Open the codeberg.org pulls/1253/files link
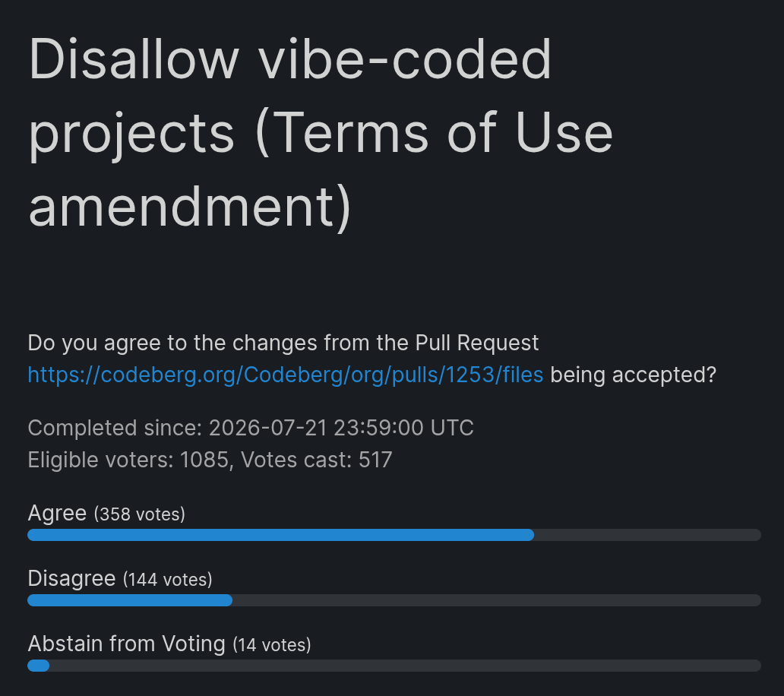784x696 pixels. click(x=286, y=375)
